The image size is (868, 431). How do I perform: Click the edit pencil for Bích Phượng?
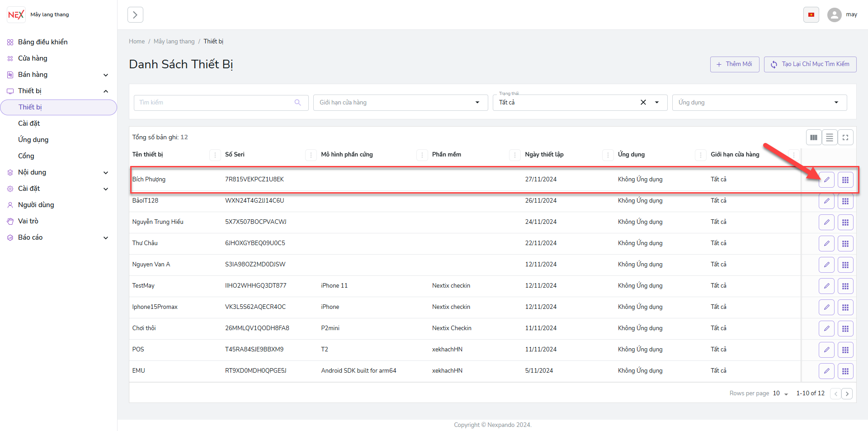point(826,180)
